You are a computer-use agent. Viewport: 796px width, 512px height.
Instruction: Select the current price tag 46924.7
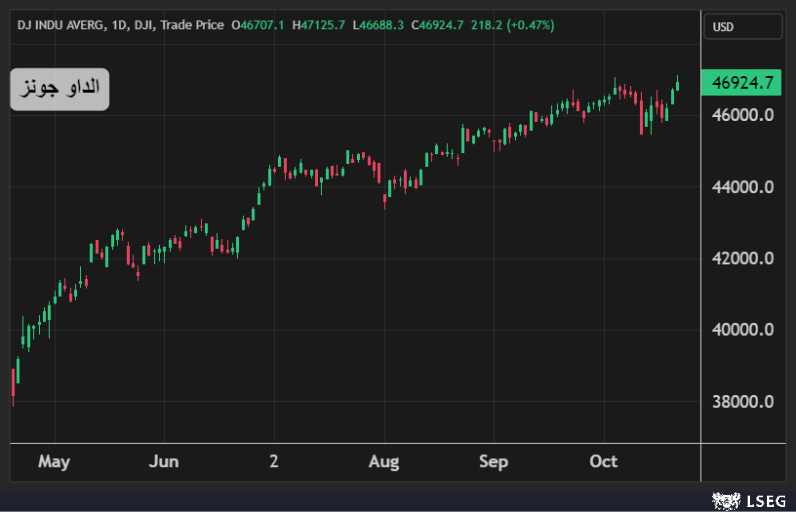pos(741,83)
